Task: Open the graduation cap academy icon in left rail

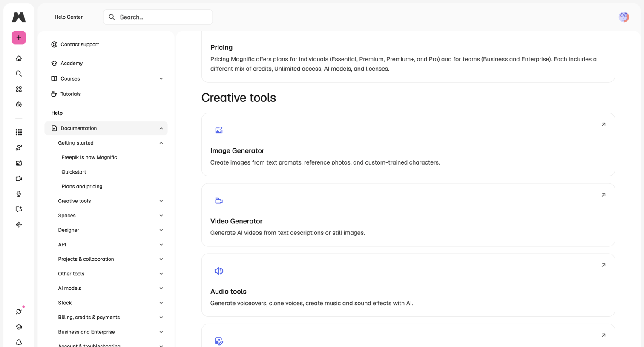Action: [19, 327]
